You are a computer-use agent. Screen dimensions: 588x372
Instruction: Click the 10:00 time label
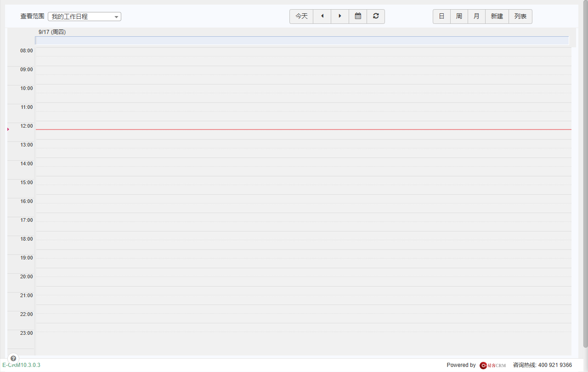click(x=27, y=88)
